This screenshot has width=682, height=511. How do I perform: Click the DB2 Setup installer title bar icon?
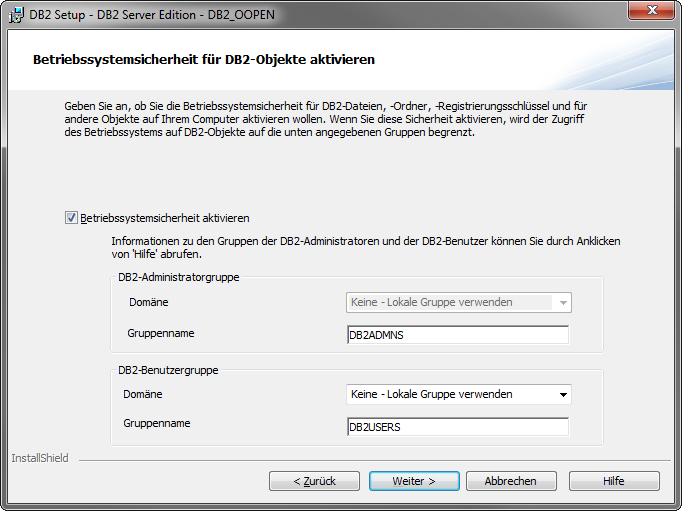(17, 15)
